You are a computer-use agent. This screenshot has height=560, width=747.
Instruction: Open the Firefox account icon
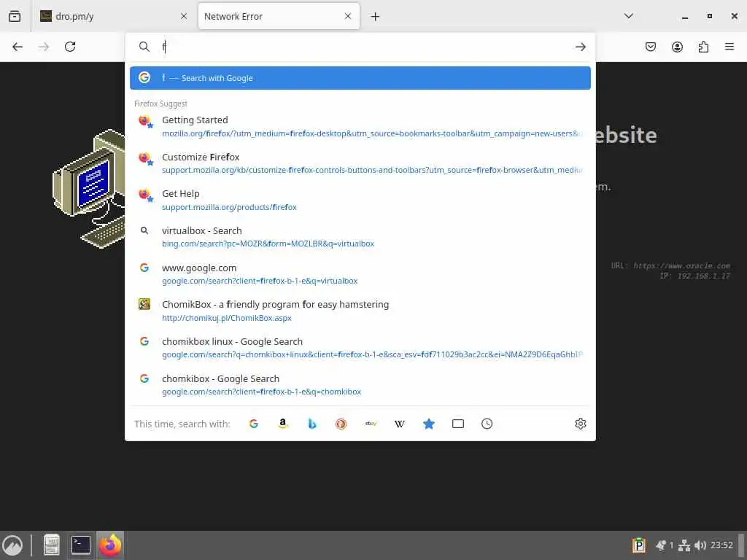677,47
